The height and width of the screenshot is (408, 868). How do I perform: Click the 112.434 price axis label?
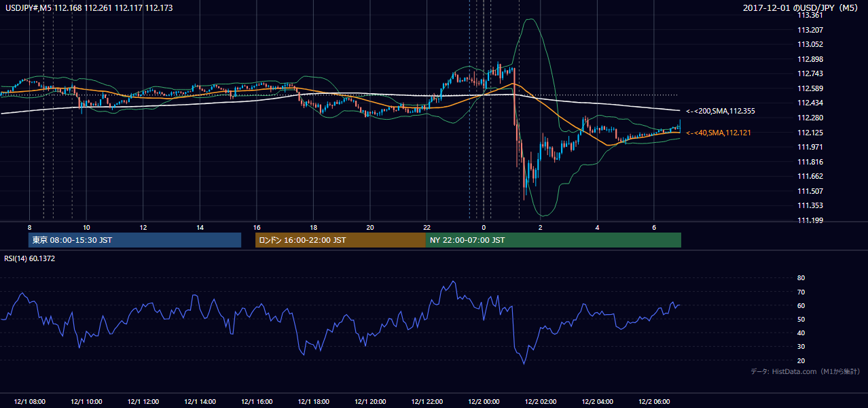click(810, 103)
